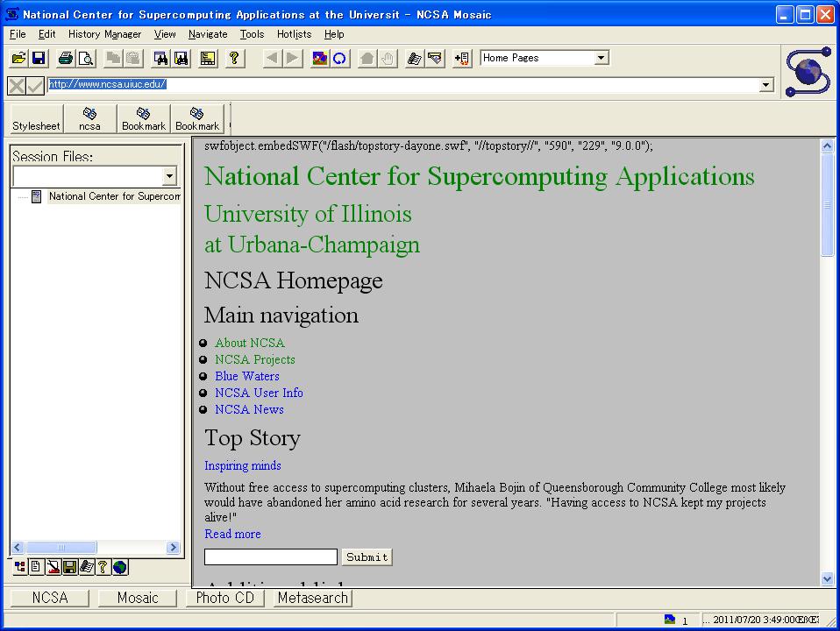Open Print Preview from the toolbar
Screen dimensions: 840x631
pos(86,58)
